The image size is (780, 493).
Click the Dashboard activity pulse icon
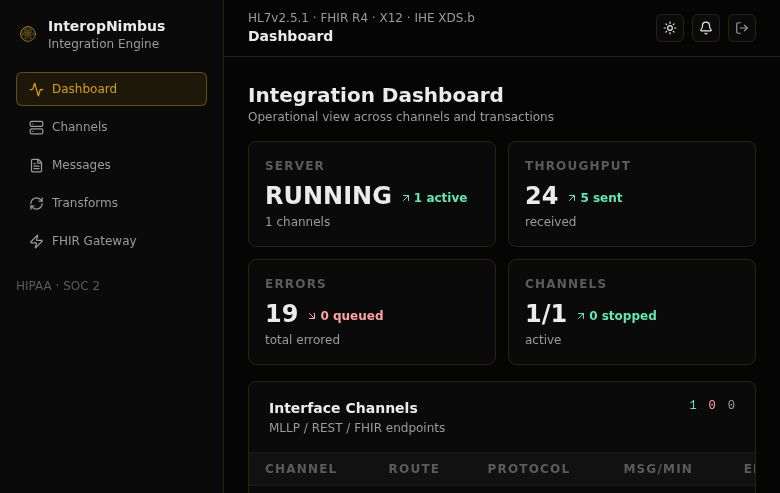pos(37,89)
